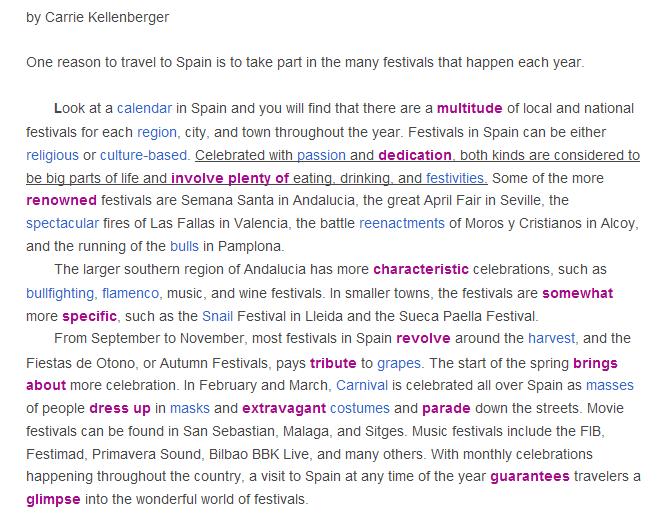Follow the blue 'costumes' link
Image resolution: width=667 pixels, height=515 pixels.
click(x=360, y=408)
